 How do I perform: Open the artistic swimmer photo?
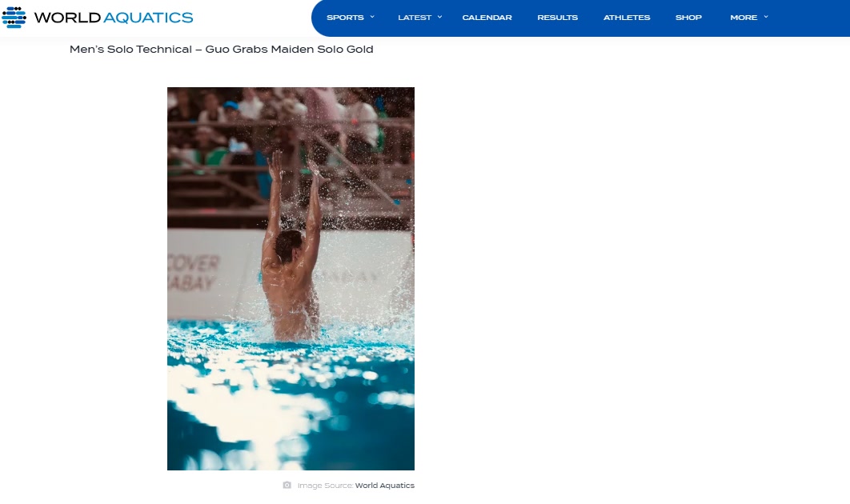tap(291, 278)
